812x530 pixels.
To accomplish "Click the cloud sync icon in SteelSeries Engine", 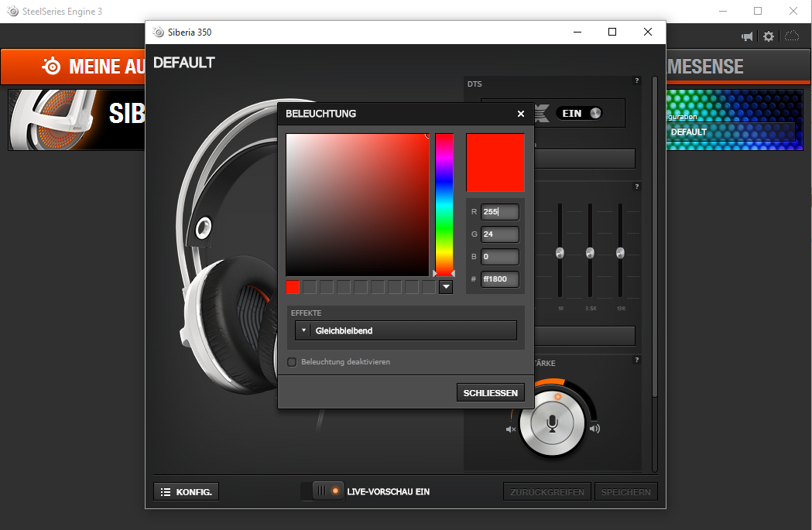I will [x=792, y=36].
